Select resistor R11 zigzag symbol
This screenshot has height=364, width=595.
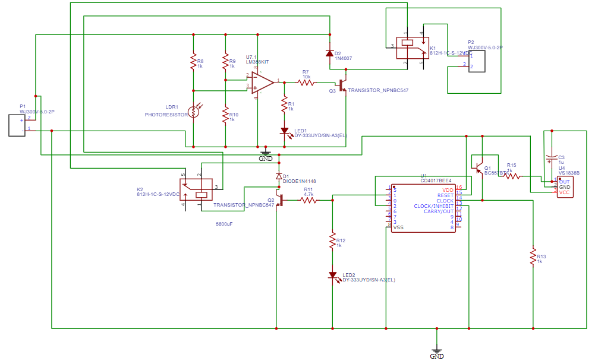click(308, 200)
